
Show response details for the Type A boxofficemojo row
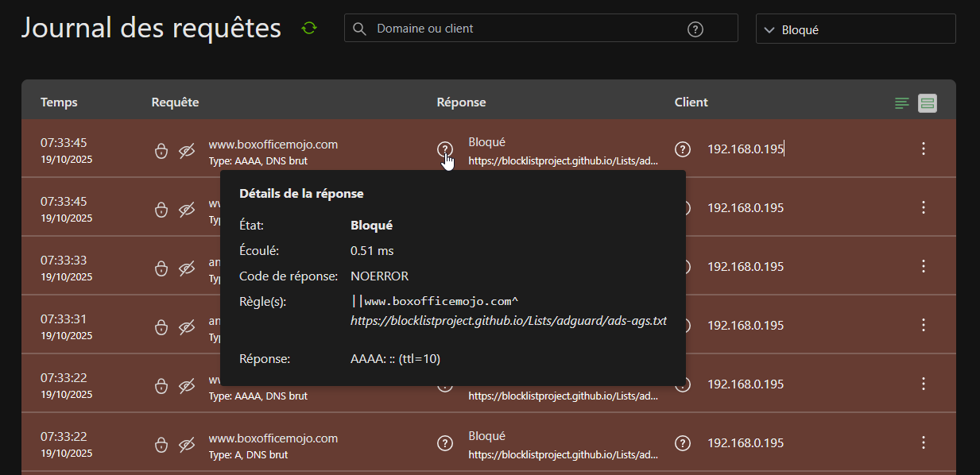445,443
